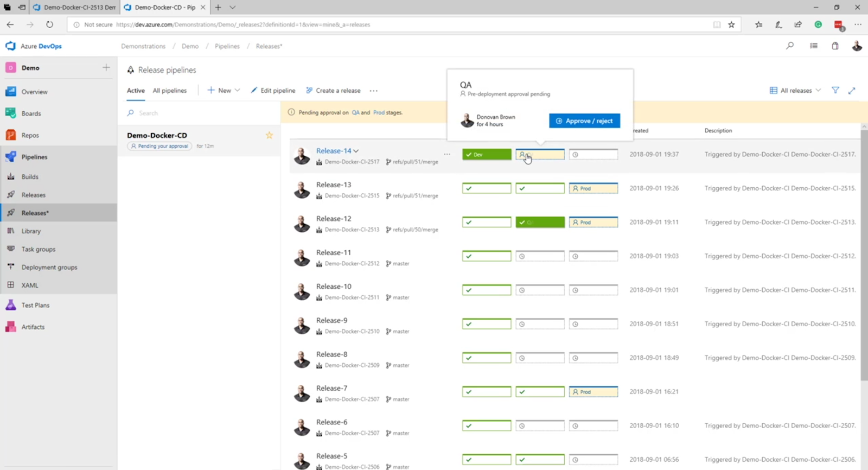The height and width of the screenshot is (470, 868).
Task: Close the Demo-Docker-CD browser tab
Action: [x=203, y=8]
